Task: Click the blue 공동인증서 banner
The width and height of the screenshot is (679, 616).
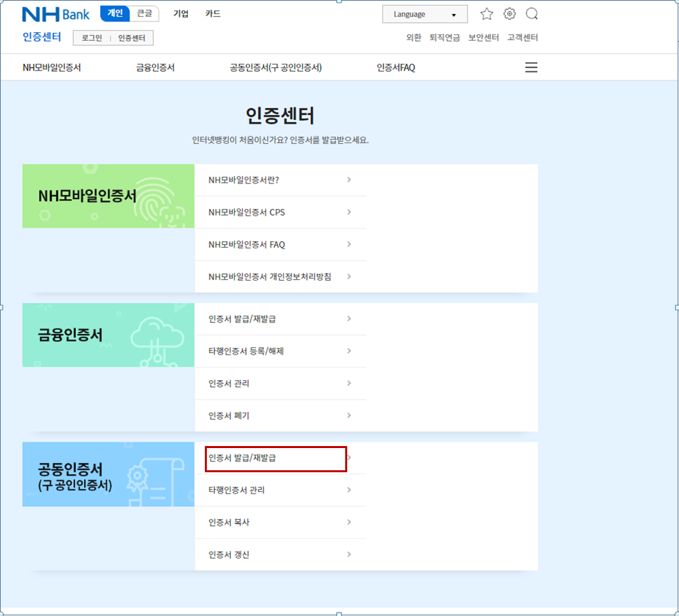Action: pos(108,474)
